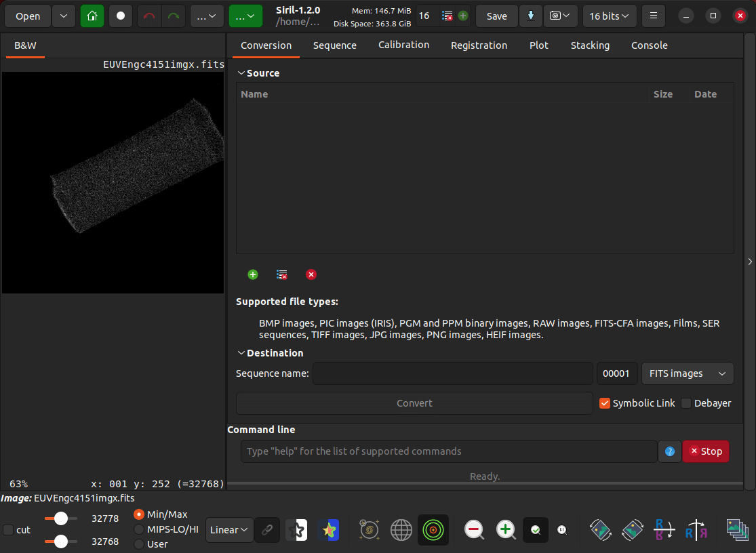Click the zoom in magnifier icon
This screenshot has width=756, height=553.
(x=506, y=530)
